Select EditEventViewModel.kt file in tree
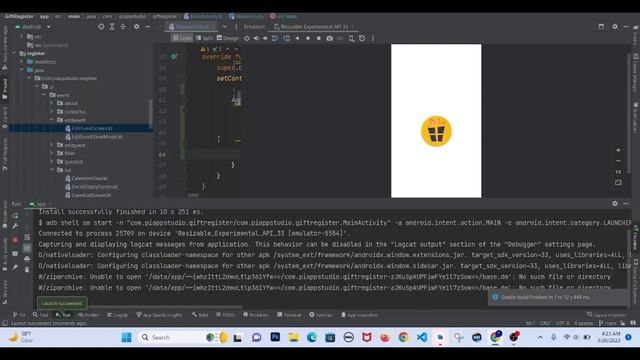 [x=94, y=137]
